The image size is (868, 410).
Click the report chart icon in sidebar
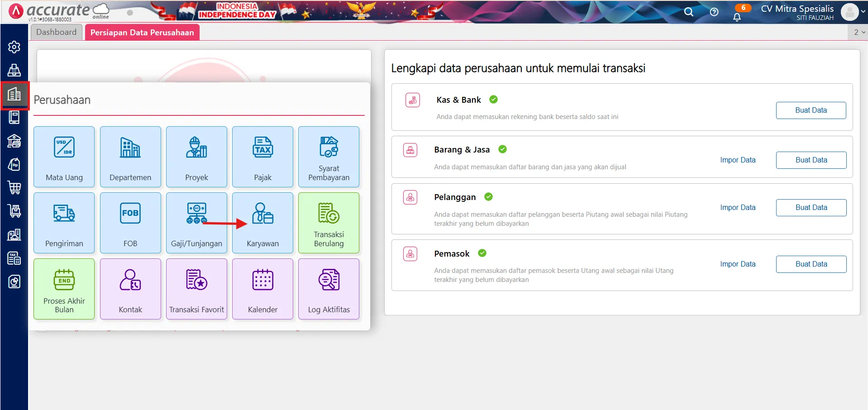click(x=14, y=282)
